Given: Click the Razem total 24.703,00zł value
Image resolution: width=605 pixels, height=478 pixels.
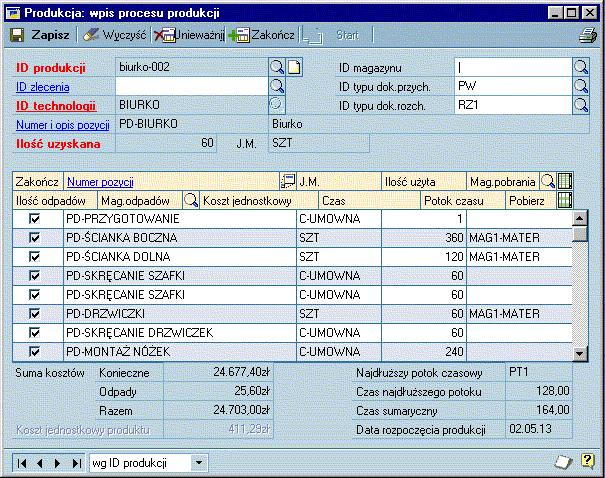Looking at the screenshot, I should [x=218, y=410].
